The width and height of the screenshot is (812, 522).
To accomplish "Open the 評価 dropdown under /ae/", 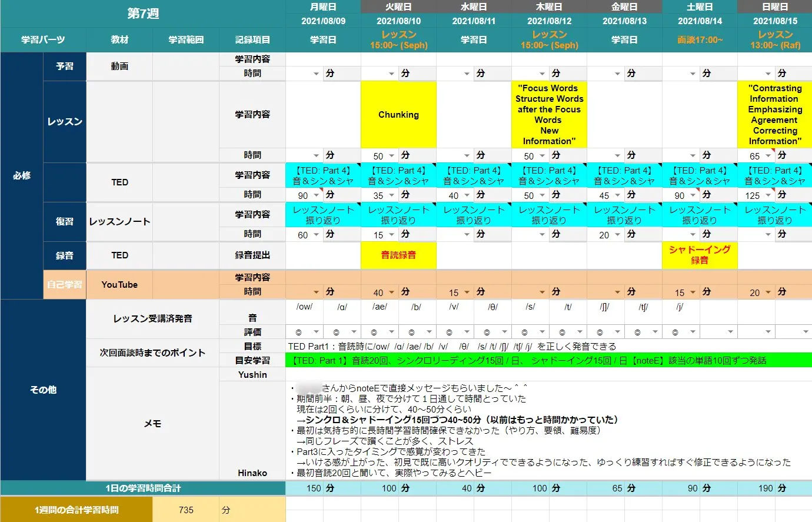I will [392, 332].
